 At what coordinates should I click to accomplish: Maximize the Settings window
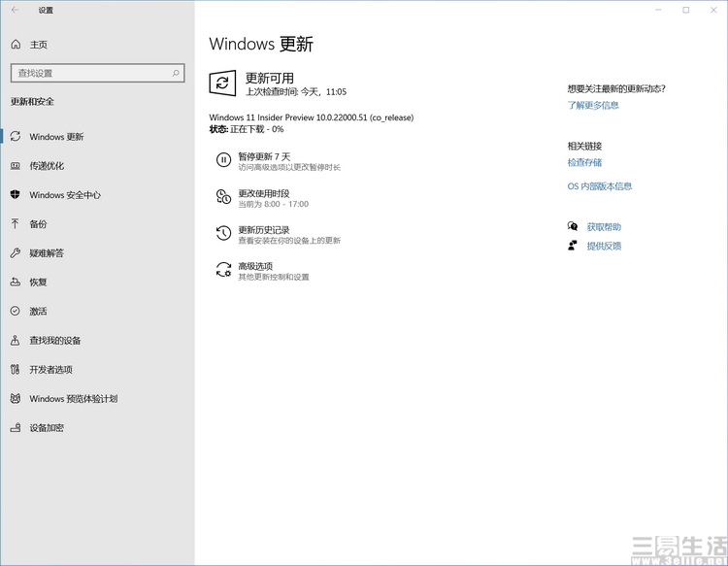685,10
